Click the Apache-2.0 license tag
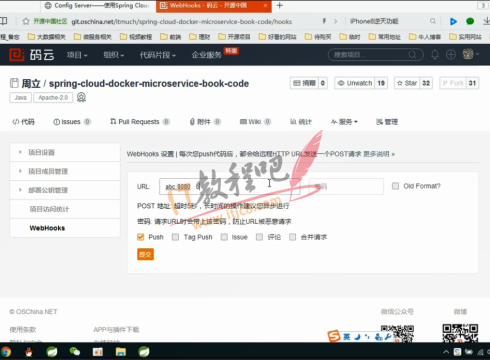 tap(53, 98)
